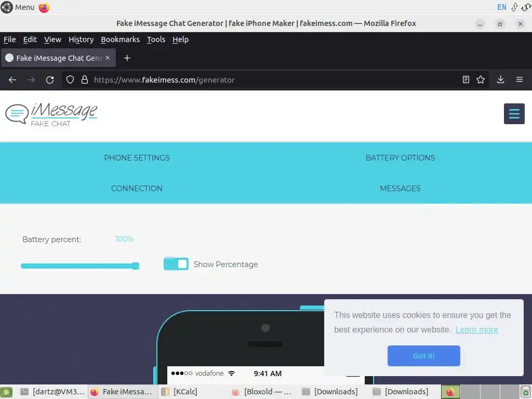This screenshot has width=532, height=399.
Task: Click the Firefox workspace icon in taskbar
Action: click(450, 392)
